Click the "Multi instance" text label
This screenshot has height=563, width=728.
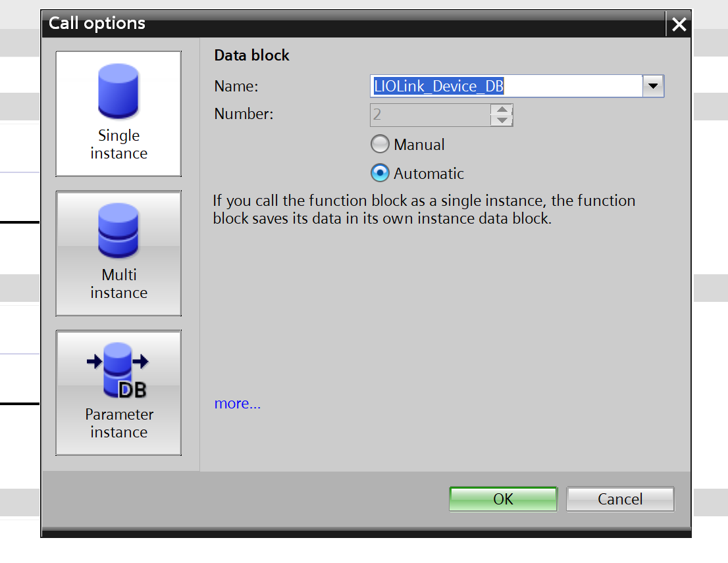[118, 283]
